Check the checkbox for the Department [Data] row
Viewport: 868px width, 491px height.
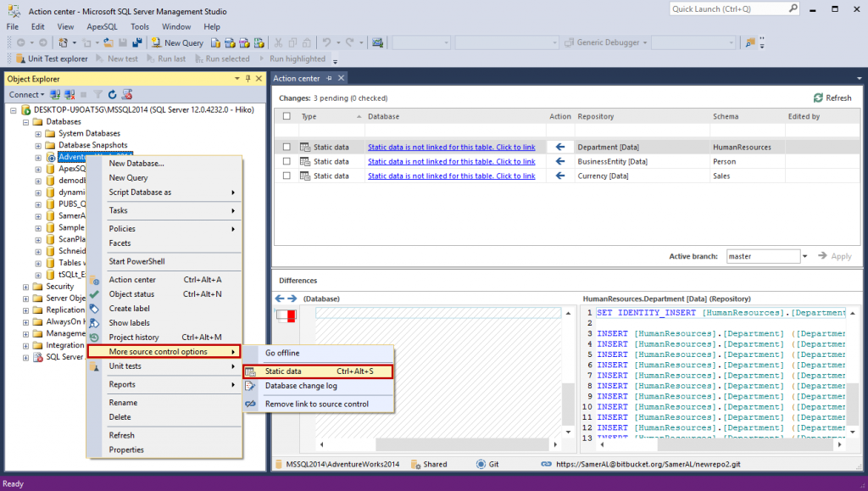pos(286,147)
